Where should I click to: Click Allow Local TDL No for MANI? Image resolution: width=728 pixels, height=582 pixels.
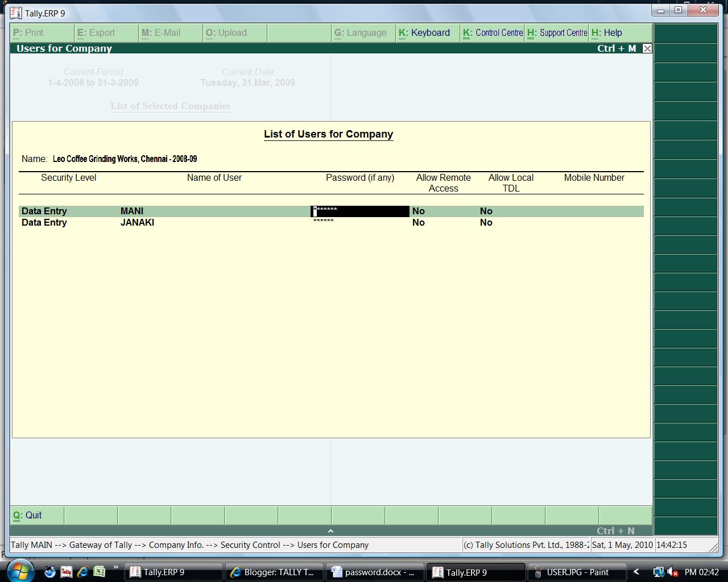pyautogui.click(x=486, y=211)
